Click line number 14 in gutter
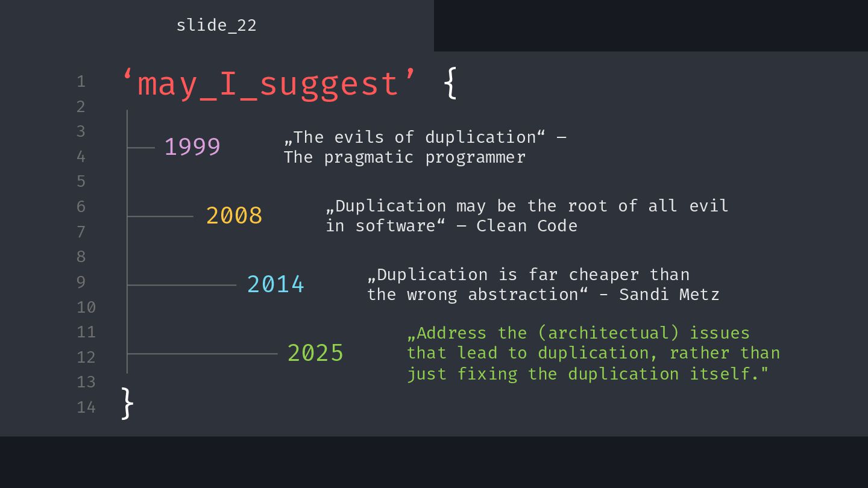The image size is (868, 488). (x=86, y=407)
